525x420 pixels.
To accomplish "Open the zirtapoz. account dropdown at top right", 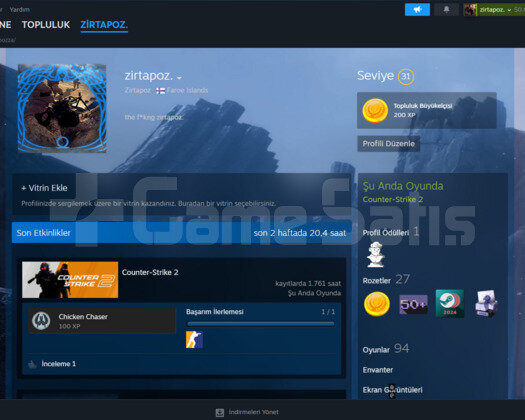I will 495,10.
